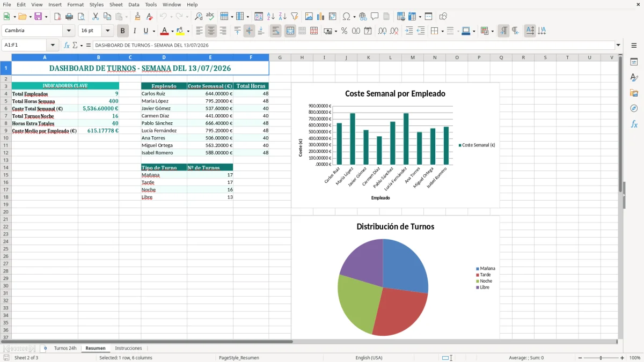
Task: Toggle Italic formatting
Action: 135,31
